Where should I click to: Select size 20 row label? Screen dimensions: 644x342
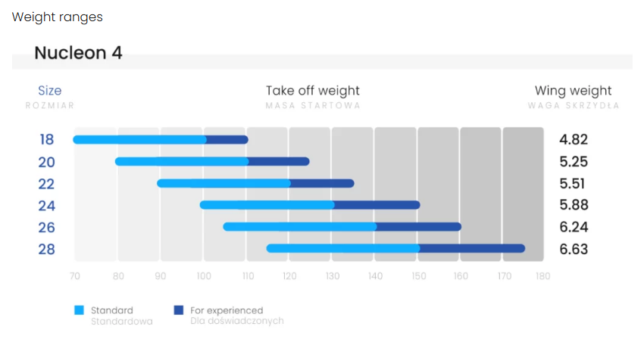[47, 162]
